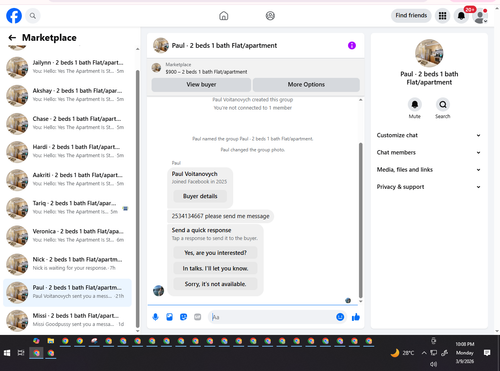This screenshot has height=371, width=500.
Task: Open the GIF picker icon
Action: click(x=198, y=317)
